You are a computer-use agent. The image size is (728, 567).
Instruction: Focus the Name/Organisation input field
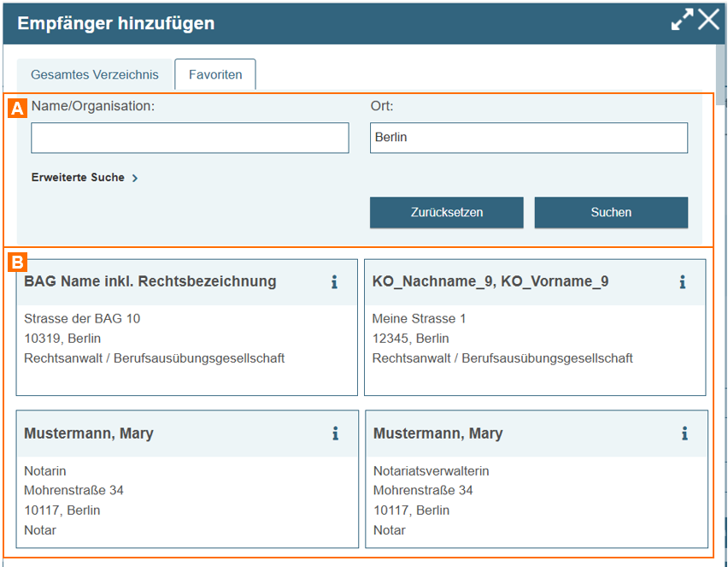[190, 138]
